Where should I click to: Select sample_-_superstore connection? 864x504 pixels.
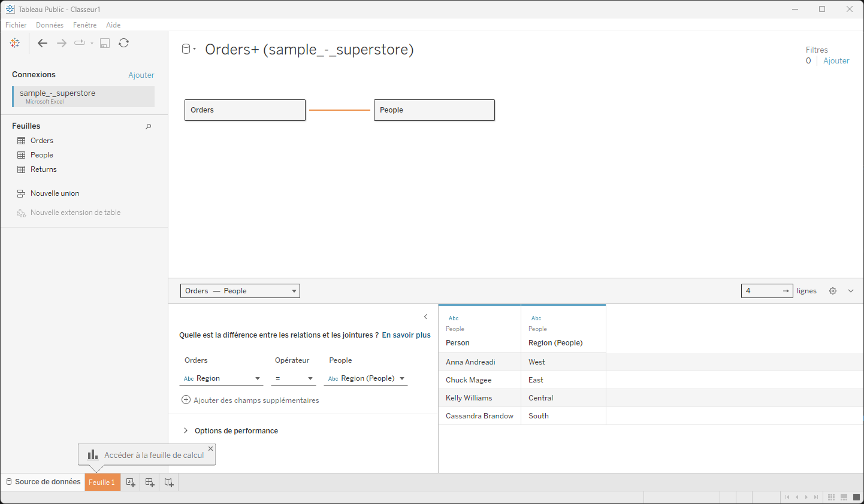pyautogui.click(x=83, y=96)
